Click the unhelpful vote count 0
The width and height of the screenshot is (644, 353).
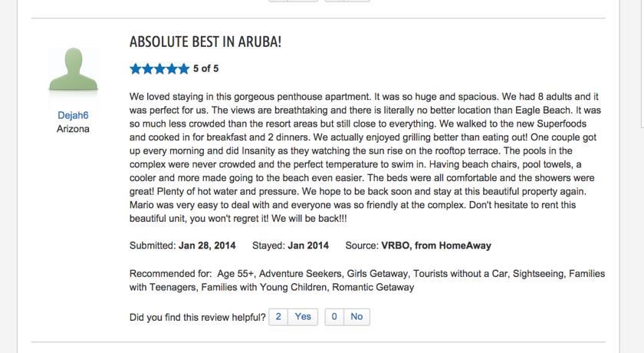334,316
